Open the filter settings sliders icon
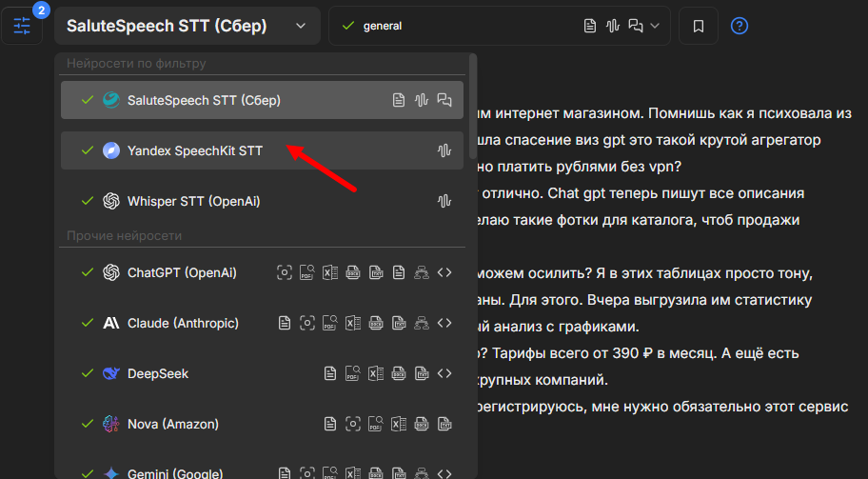Image resolution: width=868 pixels, height=479 pixels. 22,26
